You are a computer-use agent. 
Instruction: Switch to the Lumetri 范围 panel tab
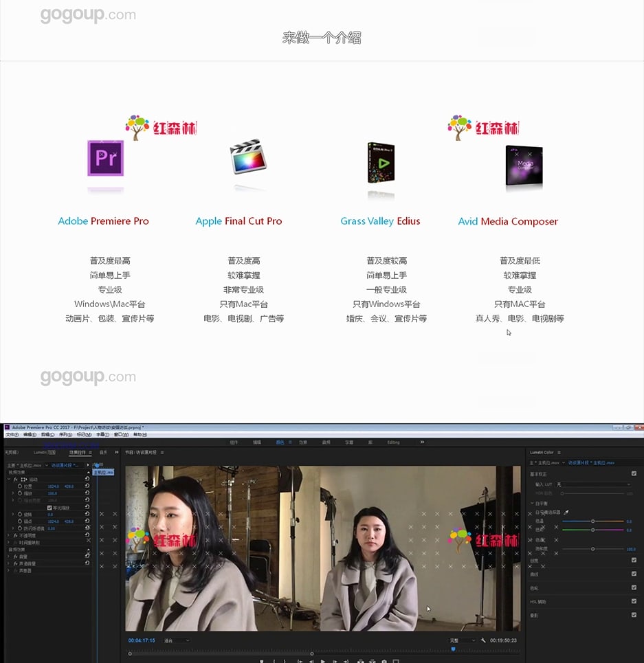pos(45,453)
